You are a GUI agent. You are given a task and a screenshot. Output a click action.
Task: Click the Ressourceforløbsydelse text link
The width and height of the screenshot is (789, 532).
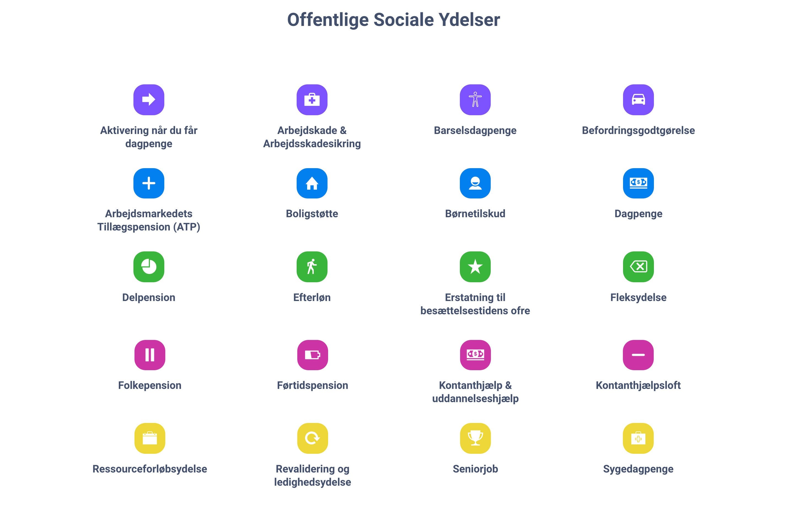pos(150,469)
